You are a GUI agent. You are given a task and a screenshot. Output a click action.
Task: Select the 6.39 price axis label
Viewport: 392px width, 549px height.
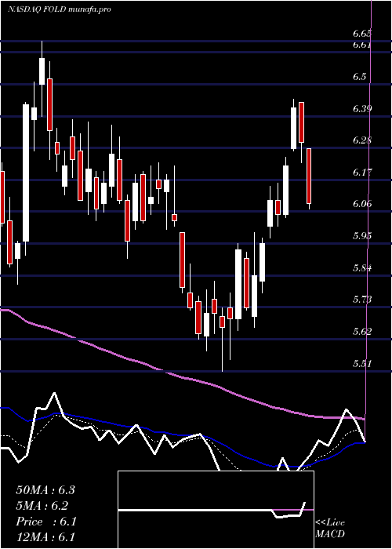click(362, 108)
